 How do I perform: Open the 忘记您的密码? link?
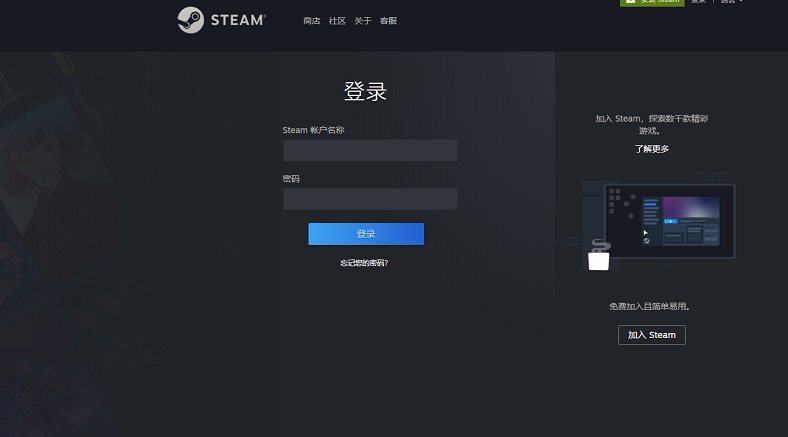point(364,263)
